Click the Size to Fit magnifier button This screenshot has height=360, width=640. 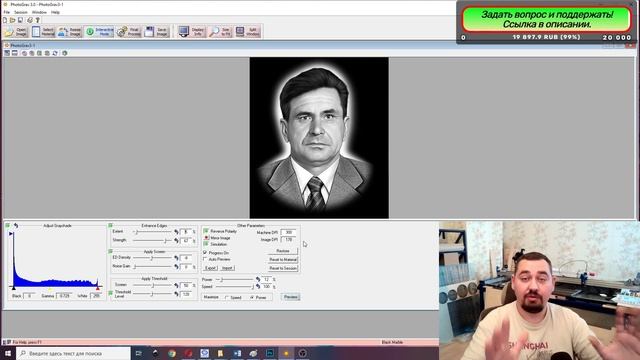[x=220, y=31]
